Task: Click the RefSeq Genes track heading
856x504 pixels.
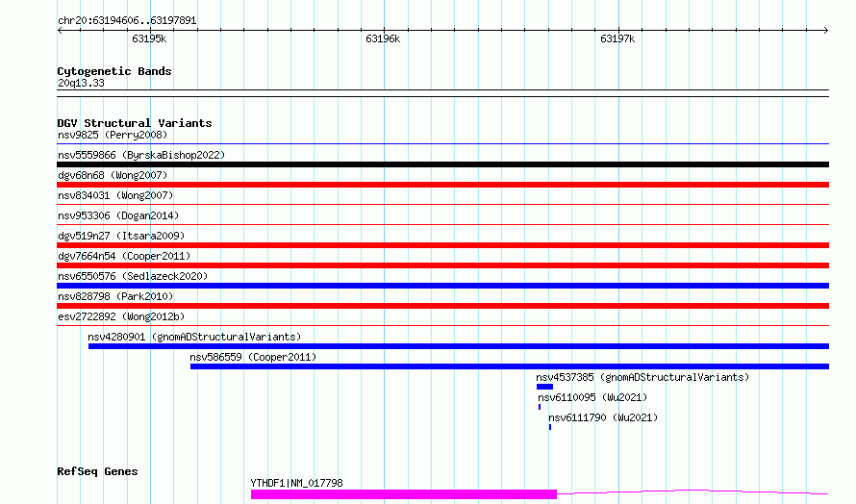Action: click(97, 472)
